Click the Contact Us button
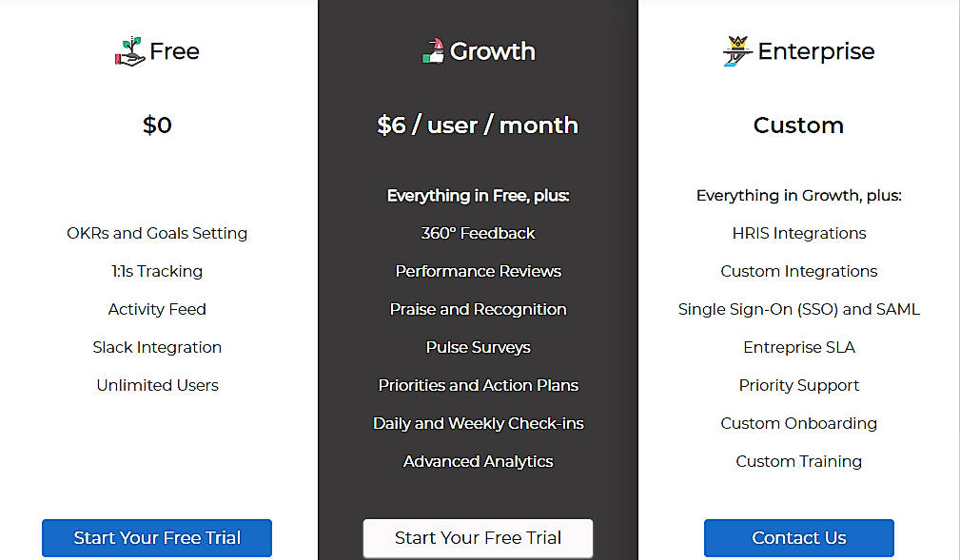 (x=798, y=537)
